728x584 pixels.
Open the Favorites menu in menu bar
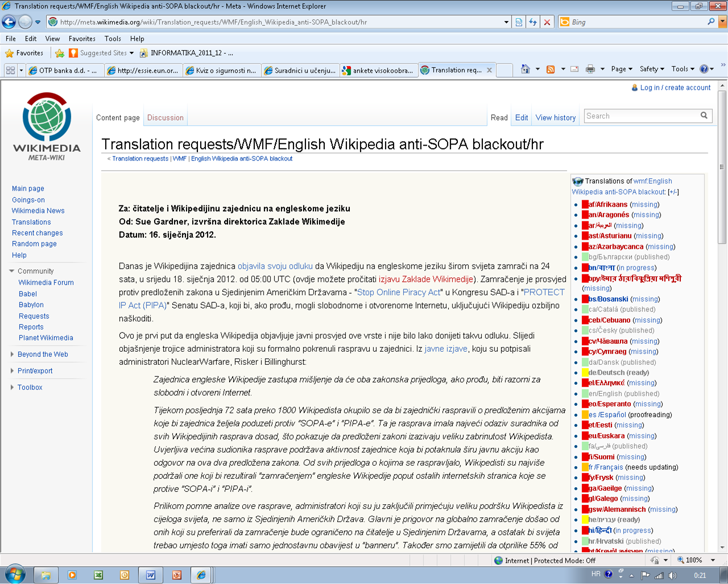[82, 39]
